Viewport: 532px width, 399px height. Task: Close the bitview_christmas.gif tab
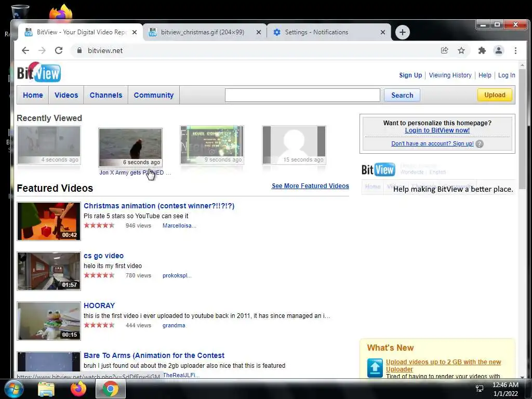(x=259, y=32)
